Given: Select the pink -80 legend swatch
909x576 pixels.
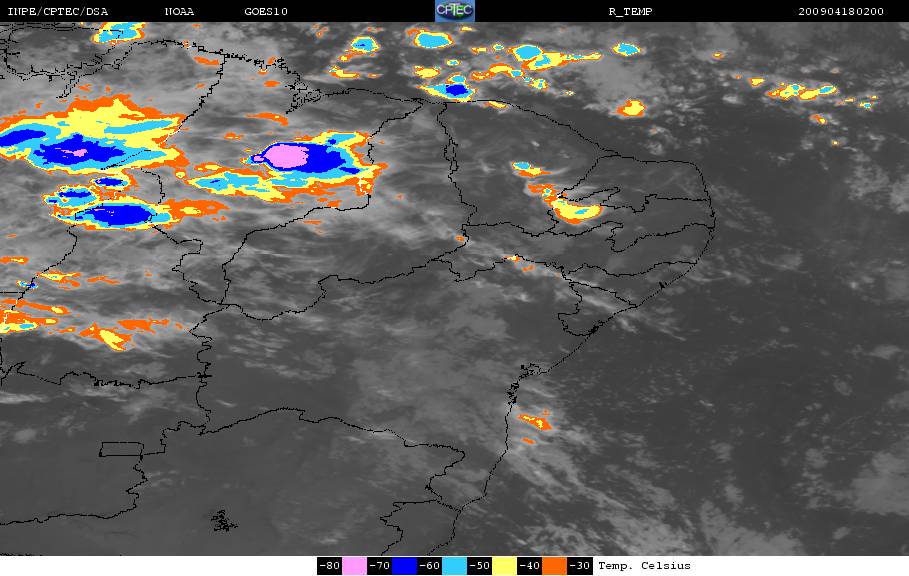Looking at the screenshot, I should (354, 566).
